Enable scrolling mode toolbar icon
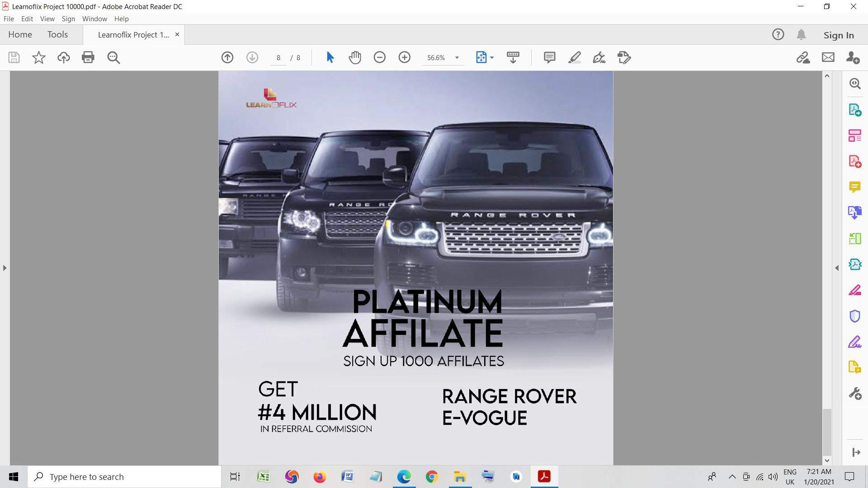This screenshot has height=488, width=868. pyautogui.click(x=513, y=57)
